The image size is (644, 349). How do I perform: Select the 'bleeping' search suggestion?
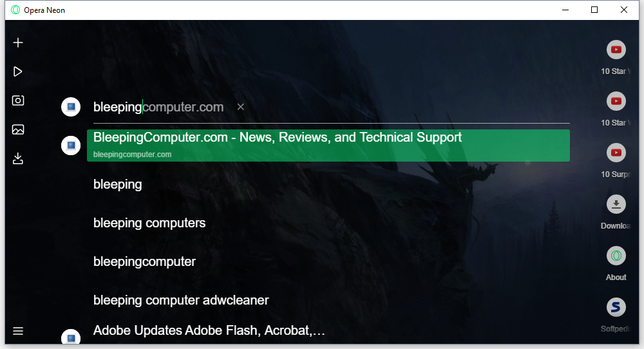click(x=117, y=184)
